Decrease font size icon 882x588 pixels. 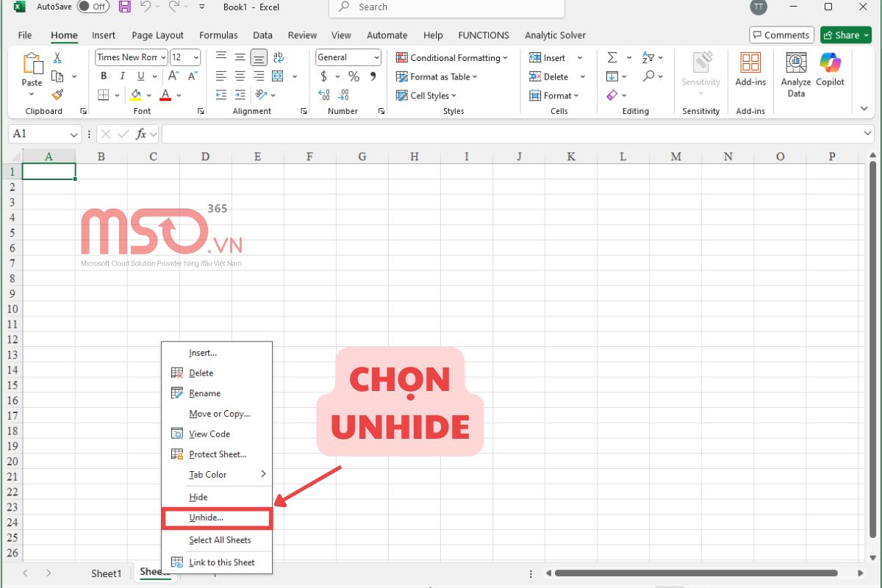193,76
